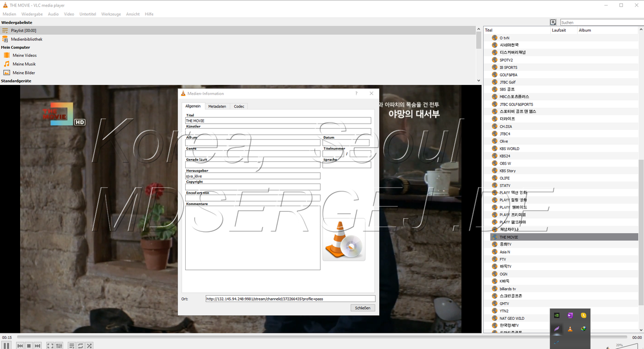Toggle the playlist view button
The image size is (644, 349).
click(x=72, y=345)
